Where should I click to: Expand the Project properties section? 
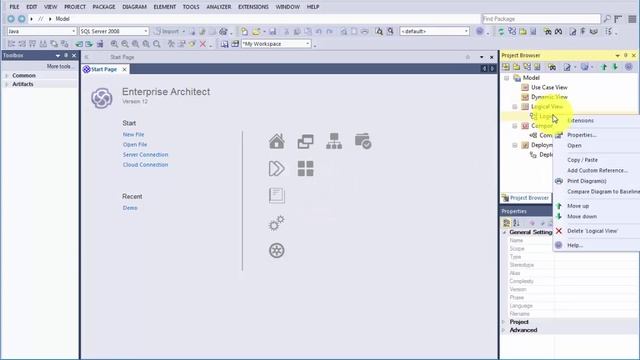point(504,322)
